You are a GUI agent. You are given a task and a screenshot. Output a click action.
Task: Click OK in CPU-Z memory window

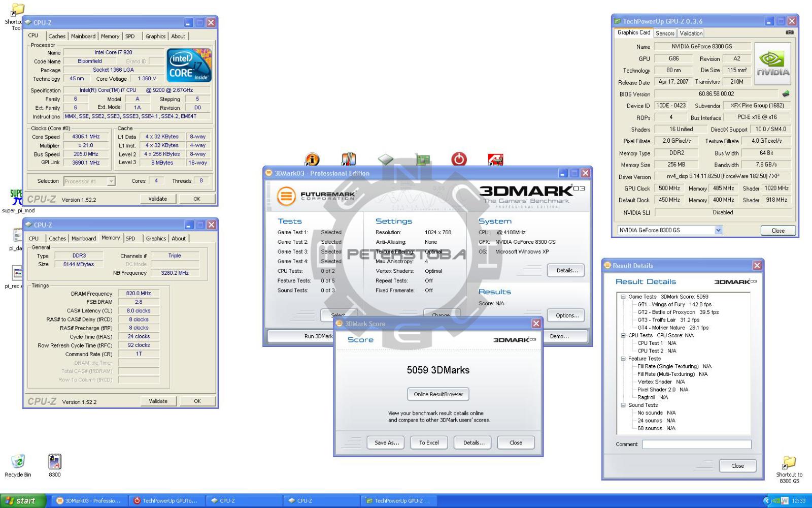click(197, 401)
